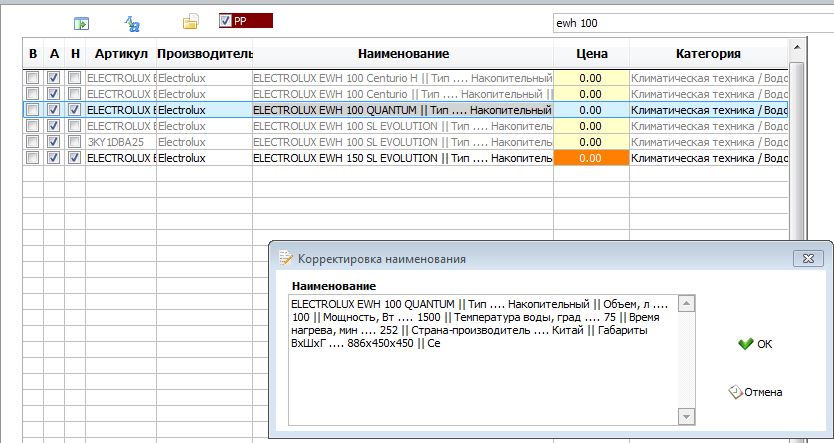The width and height of the screenshot is (834, 443).
Task: Toggle Н checkbox for EWH 100 Centurio H row
Action: (x=75, y=78)
